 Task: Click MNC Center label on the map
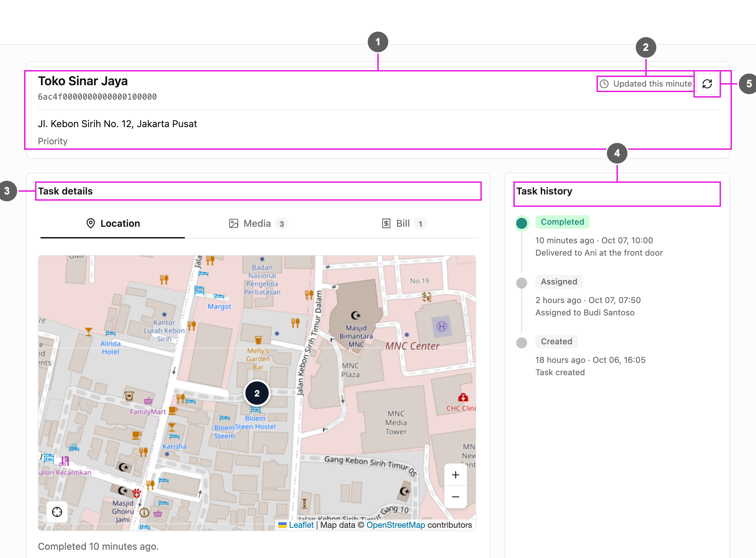click(x=412, y=346)
